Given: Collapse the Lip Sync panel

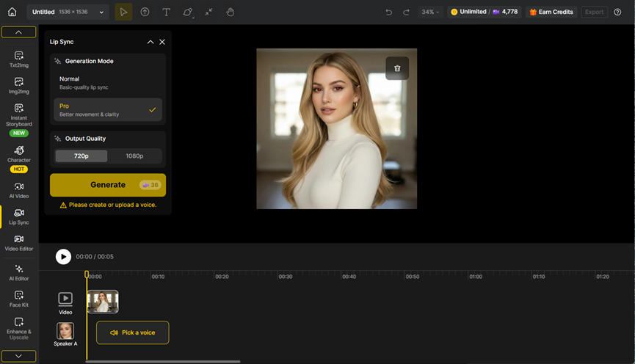Looking at the screenshot, I should pyautogui.click(x=150, y=42).
